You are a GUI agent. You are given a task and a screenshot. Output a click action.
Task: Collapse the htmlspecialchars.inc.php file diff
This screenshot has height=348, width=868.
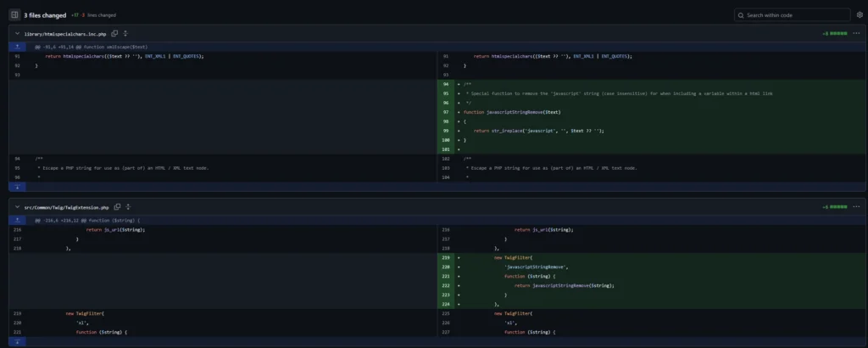click(x=17, y=33)
